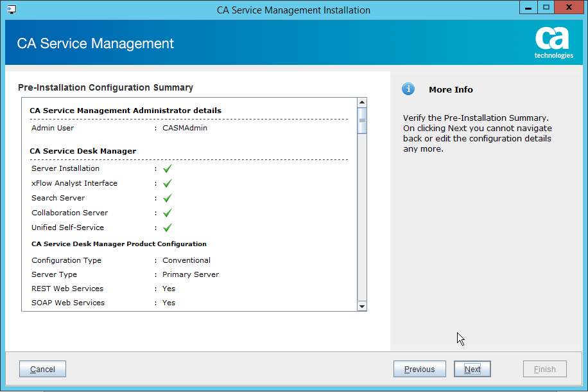Click the green checkmark beside Server Installation
This screenshot has width=588, height=392.
pos(167,168)
